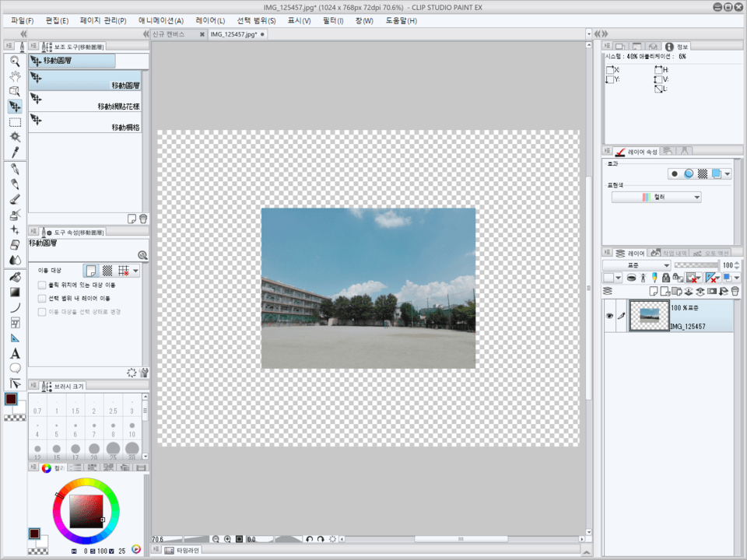Screen dimensions: 747x560
Task: Enable the '클릭 위치에 있는 대상 이동' checkbox
Action: tap(42, 285)
